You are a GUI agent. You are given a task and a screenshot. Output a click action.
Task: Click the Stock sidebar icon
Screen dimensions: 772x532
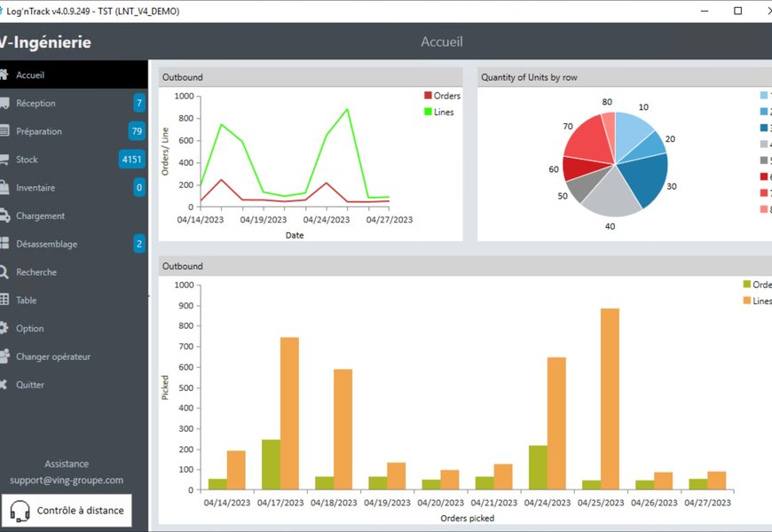point(4,160)
